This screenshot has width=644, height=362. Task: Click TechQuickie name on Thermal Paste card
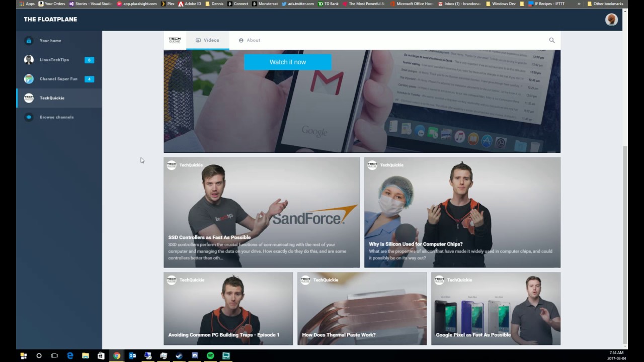tap(326, 280)
